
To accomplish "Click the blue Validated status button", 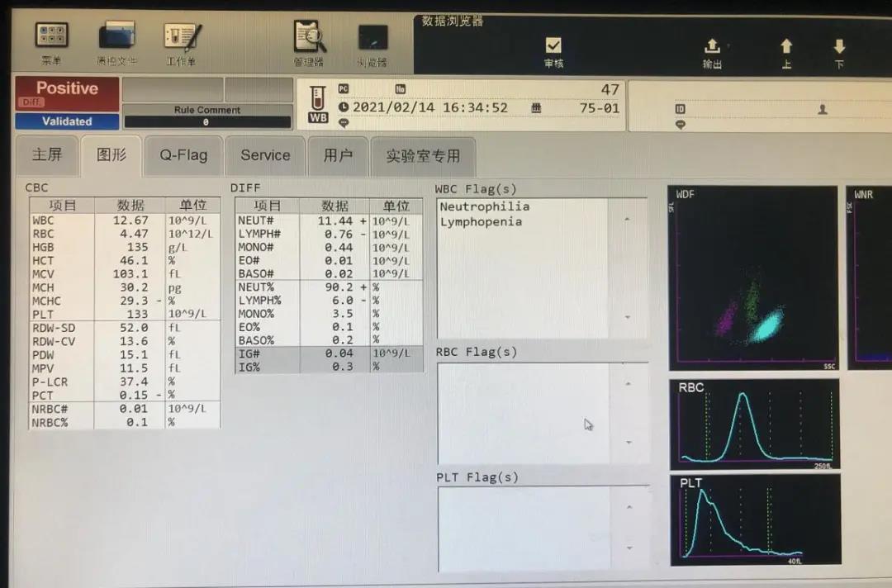I will coord(67,121).
